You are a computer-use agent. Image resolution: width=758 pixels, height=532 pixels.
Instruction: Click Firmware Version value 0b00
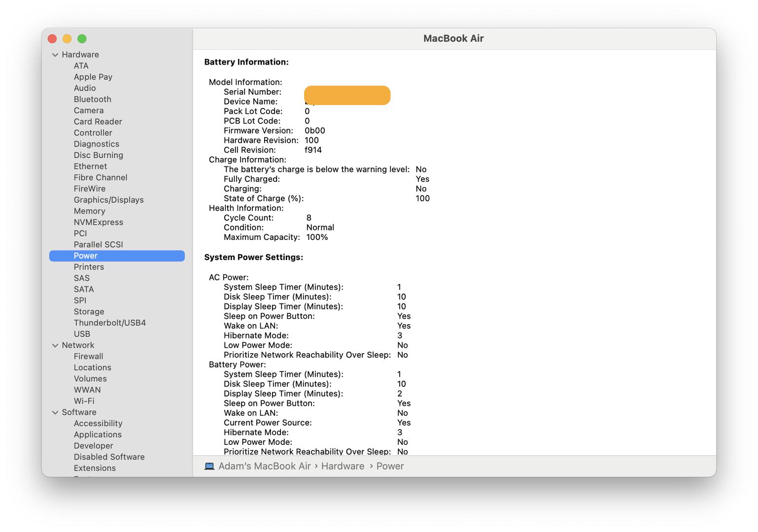tap(315, 131)
